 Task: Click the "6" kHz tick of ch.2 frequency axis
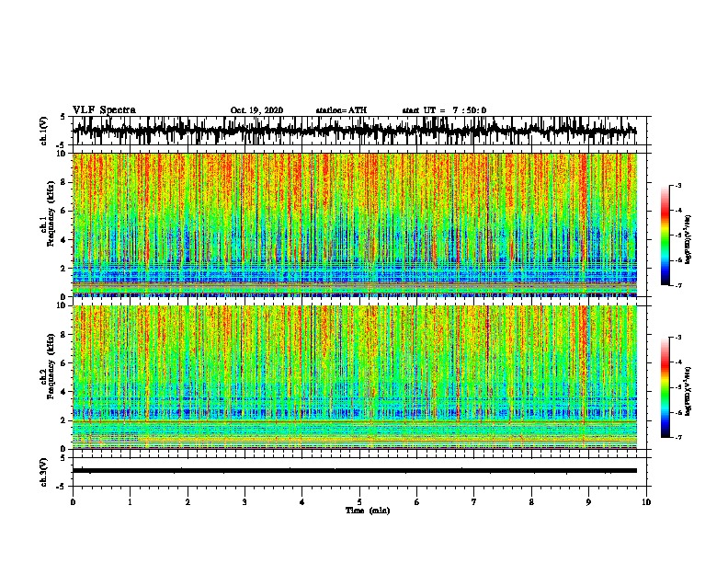pos(63,363)
